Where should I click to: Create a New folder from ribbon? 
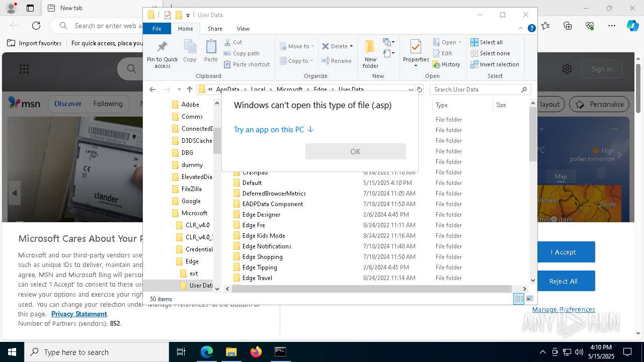tap(370, 54)
